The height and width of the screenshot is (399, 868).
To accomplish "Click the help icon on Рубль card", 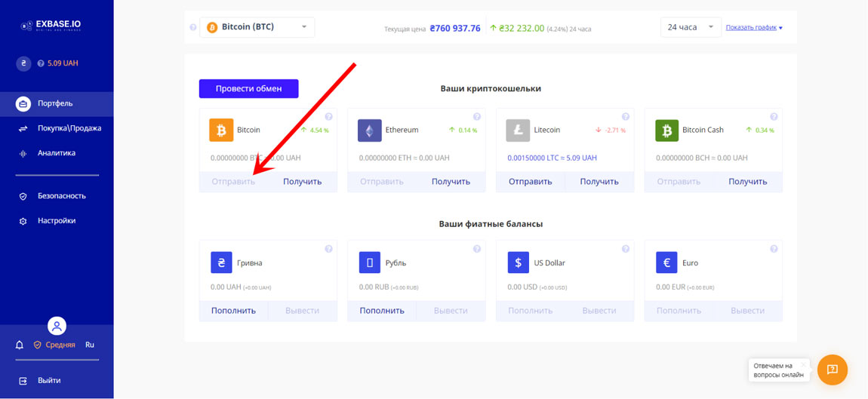I will pos(477,249).
